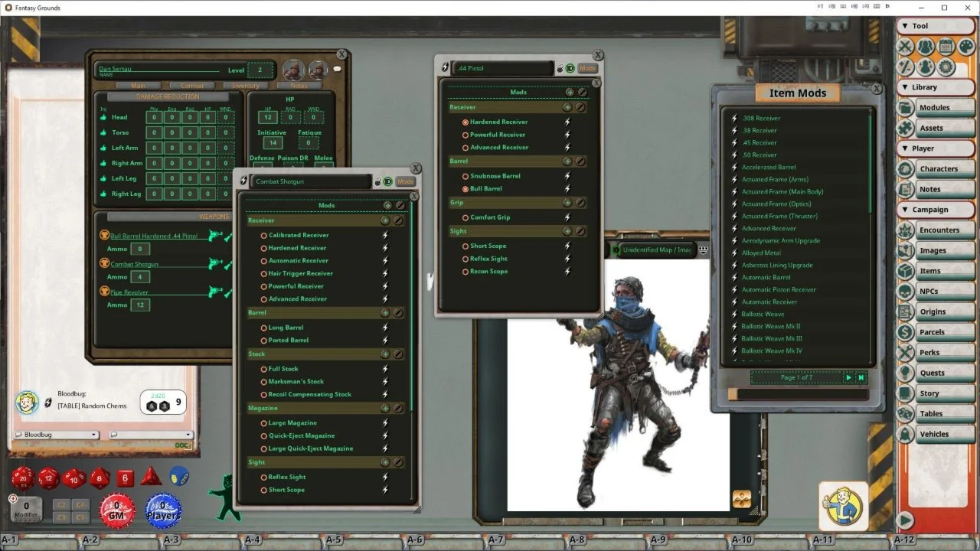Jump to last page in Item Mods list
980x551 pixels.
[x=861, y=377]
